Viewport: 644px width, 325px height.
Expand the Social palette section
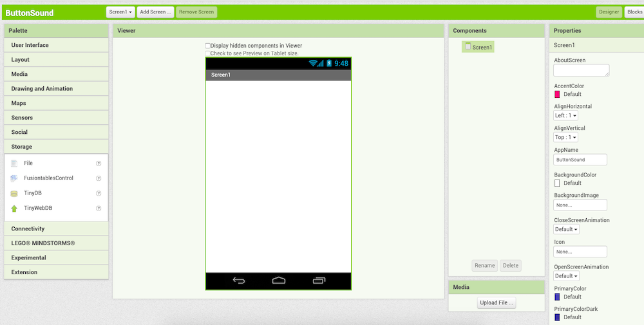[56, 132]
